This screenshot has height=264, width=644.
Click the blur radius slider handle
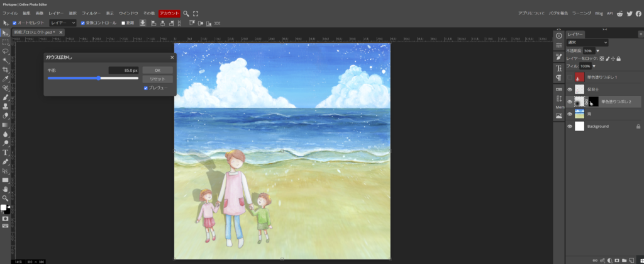(99, 78)
